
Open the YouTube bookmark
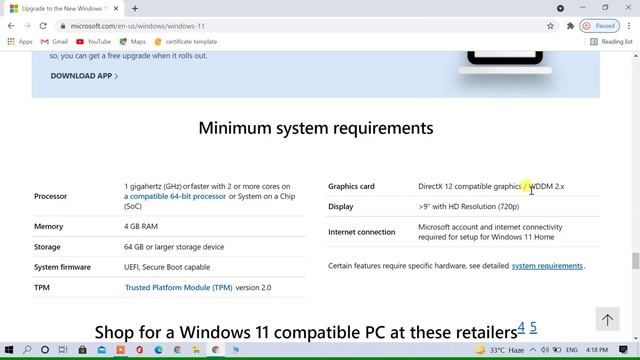93,42
